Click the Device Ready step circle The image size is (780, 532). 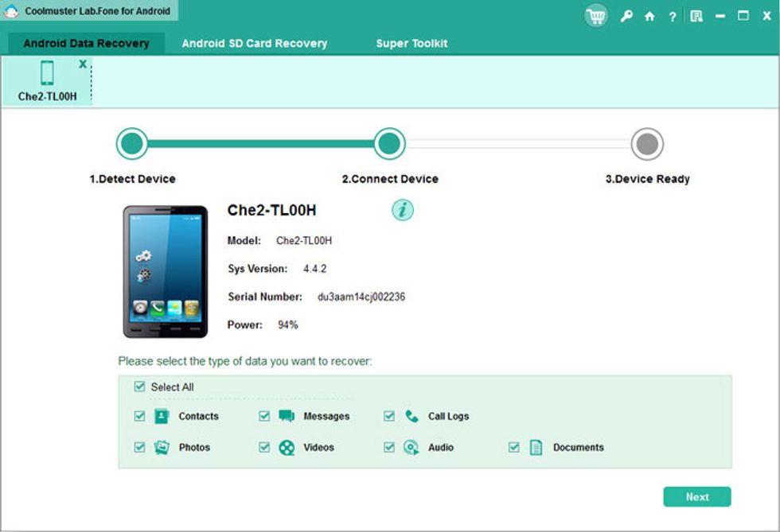tap(647, 144)
